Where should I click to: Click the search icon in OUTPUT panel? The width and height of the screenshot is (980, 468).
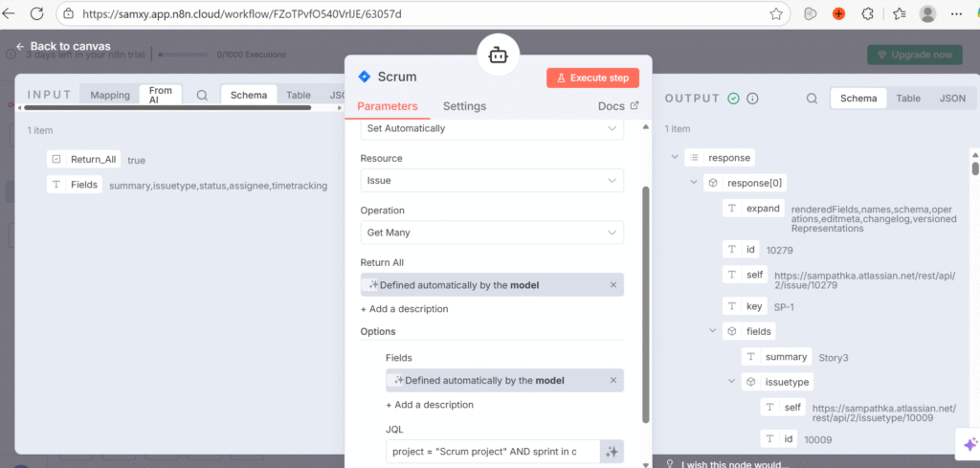coord(812,99)
